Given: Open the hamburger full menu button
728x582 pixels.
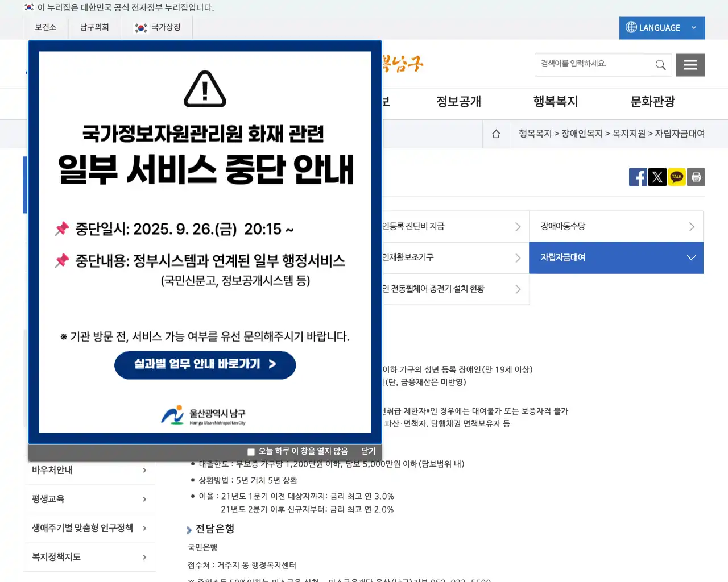Looking at the screenshot, I should 690,65.
